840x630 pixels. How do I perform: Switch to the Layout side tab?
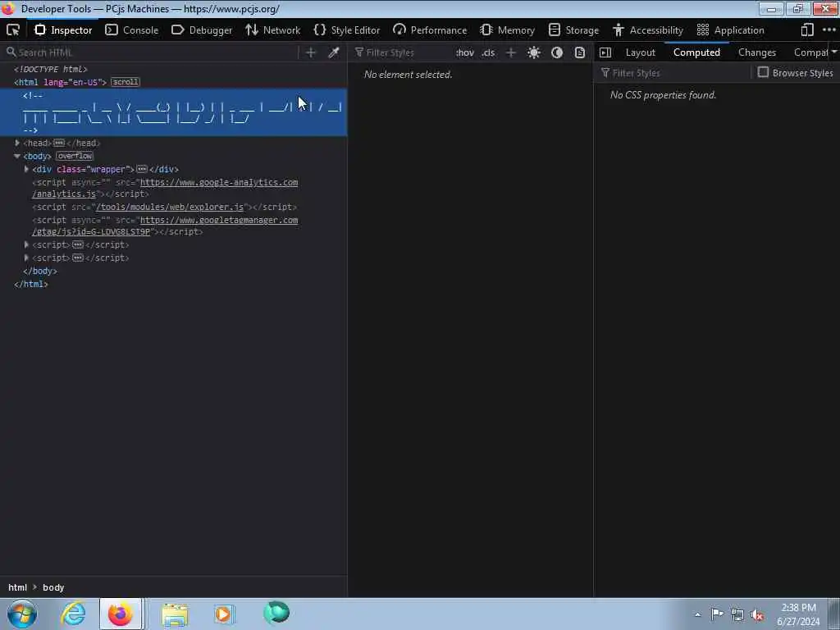(640, 52)
